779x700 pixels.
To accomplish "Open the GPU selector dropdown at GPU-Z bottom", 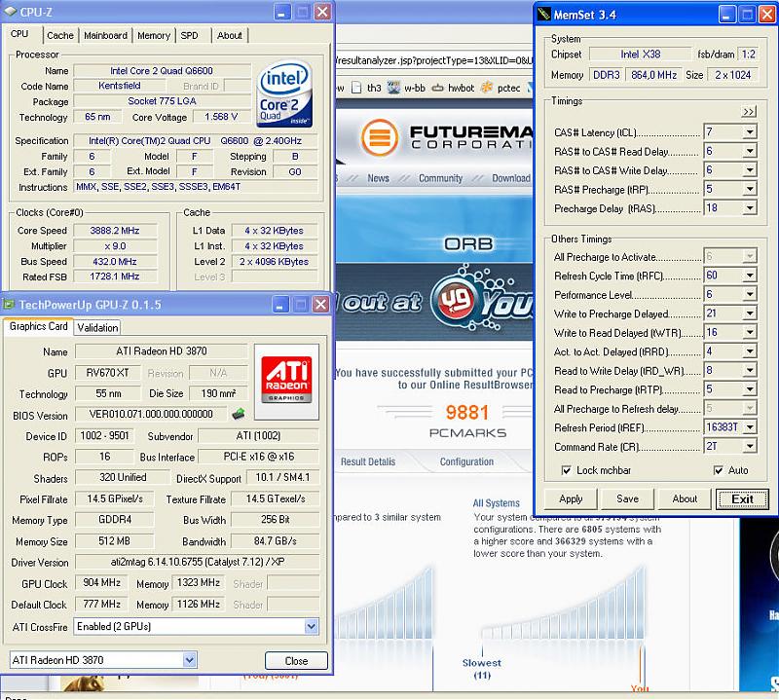I will tap(189, 660).
